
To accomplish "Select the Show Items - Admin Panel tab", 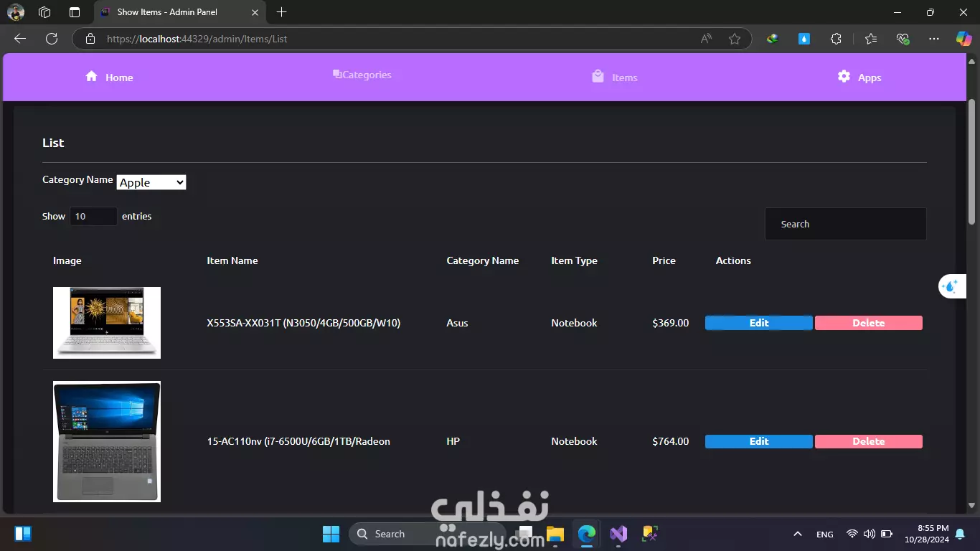I will 180,12.
